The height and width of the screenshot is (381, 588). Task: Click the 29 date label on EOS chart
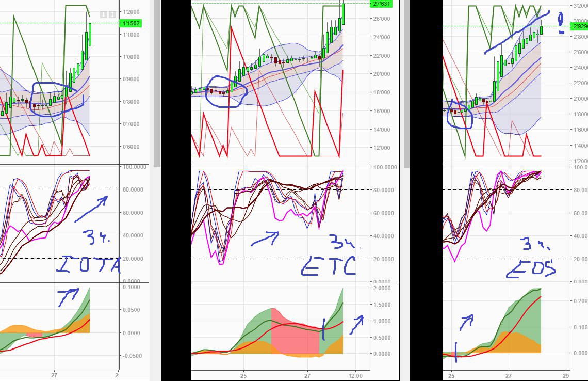tap(565, 375)
